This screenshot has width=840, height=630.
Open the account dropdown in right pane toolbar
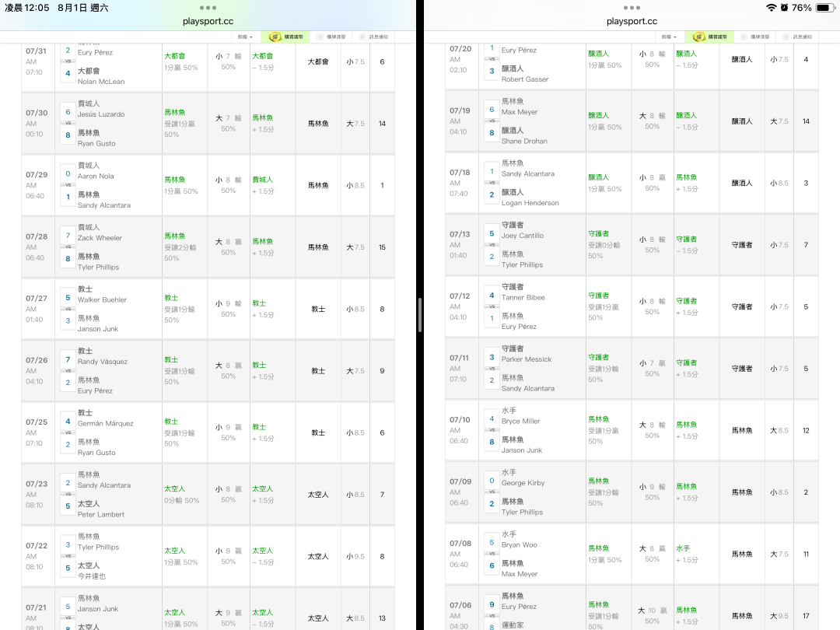[669, 37]
